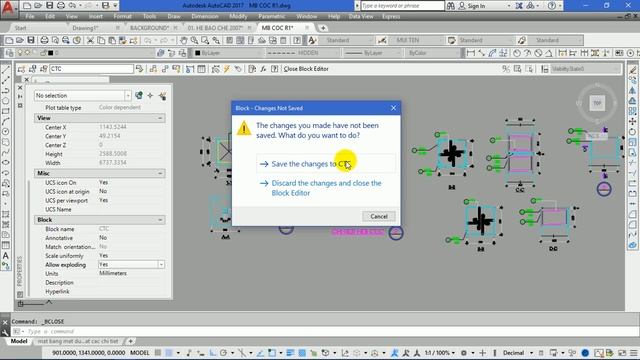Switch to Model layout tab
Screen dimensions: 640x360
[19, 341]
